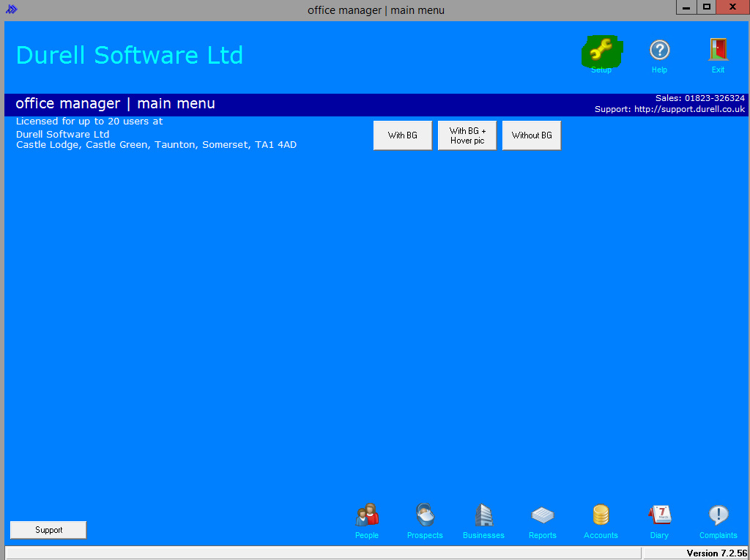750x560 pixels.
Task: Open the Reports icon
Action: (543, 515)
